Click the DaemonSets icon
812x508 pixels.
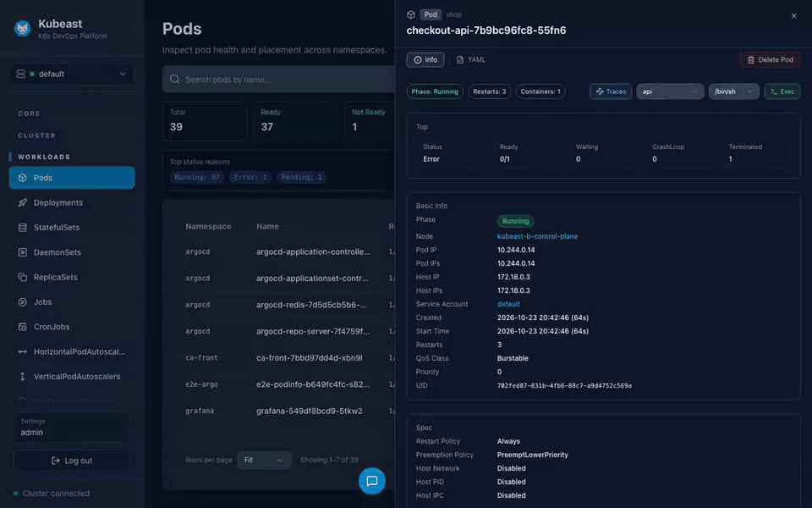pos(22,252)
